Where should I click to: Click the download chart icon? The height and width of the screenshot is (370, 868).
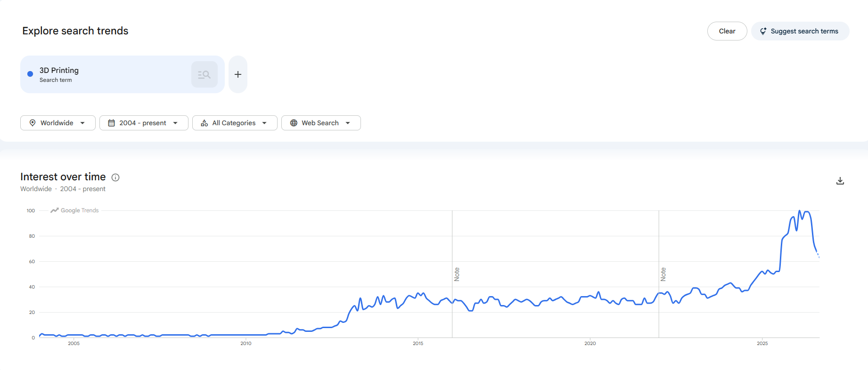[x=840, y=181]
